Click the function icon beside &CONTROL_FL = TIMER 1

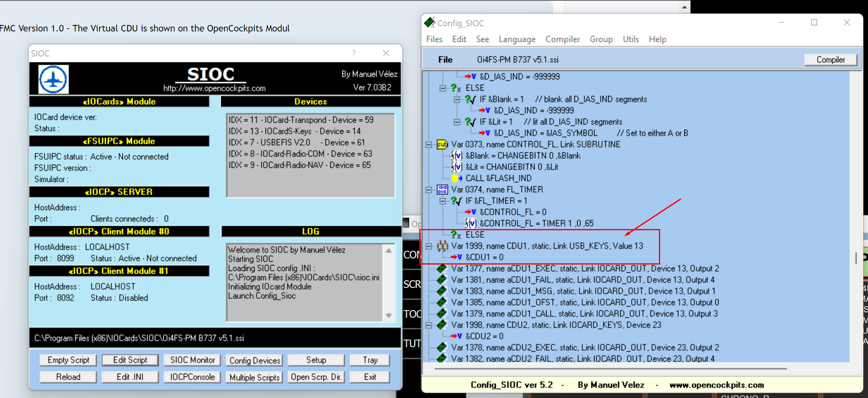coord(470,223)
